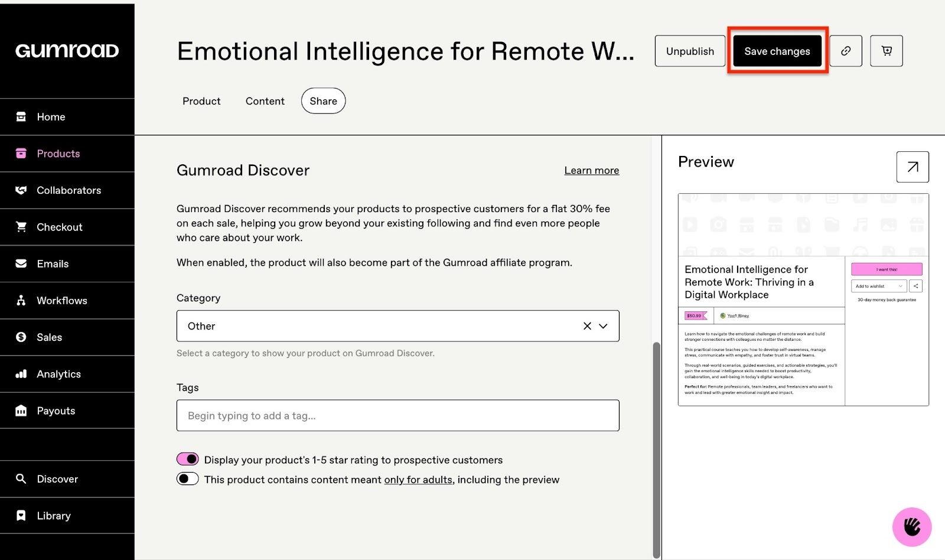Viewport: 945px width, 560px height.
Task: Click the Products archive icon
Action: pos(21,153)
